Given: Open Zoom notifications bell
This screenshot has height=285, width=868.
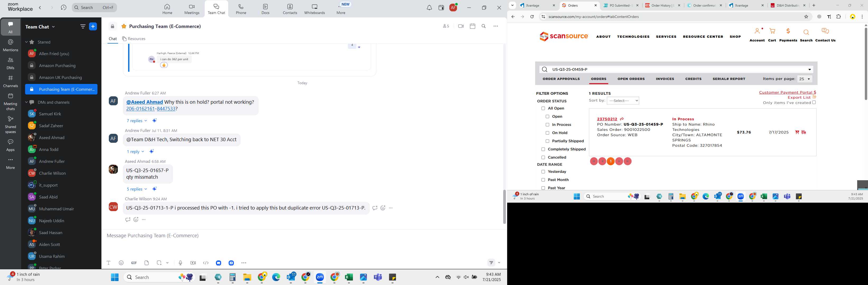Looking at the screenshot, I should 429,8.
